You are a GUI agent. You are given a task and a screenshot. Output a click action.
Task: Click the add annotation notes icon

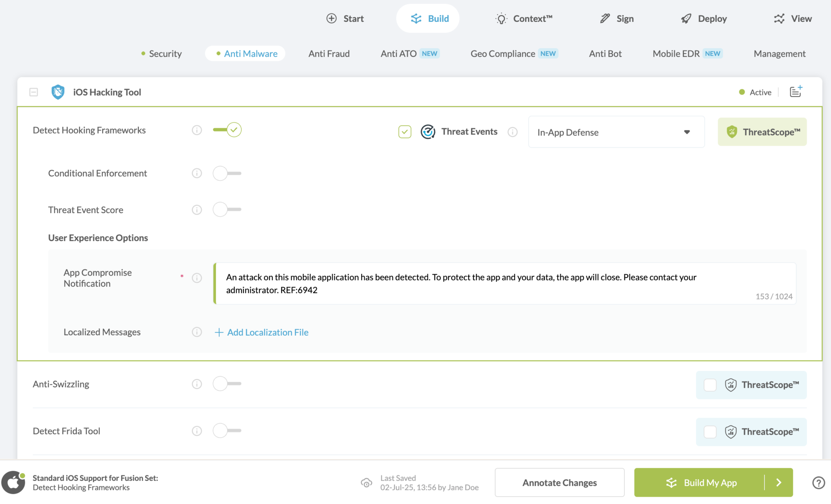[x=796, y=92]
